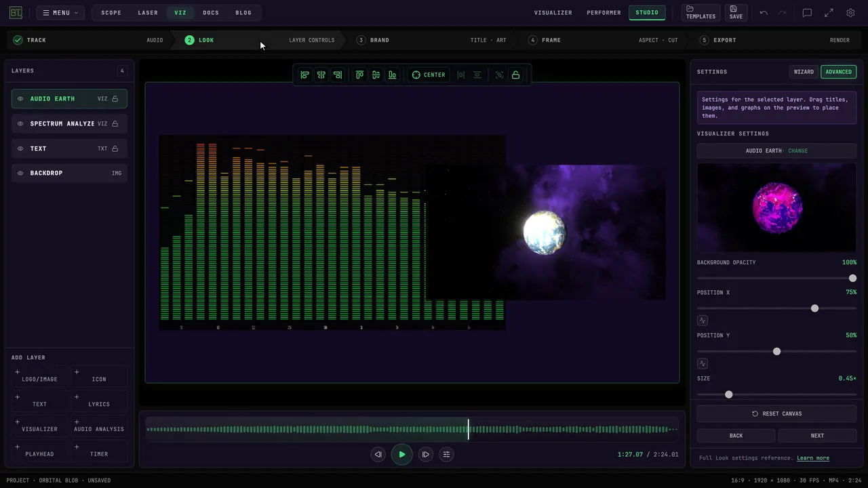Viewport: 868px width, 488px height.
Task: Click the Next button in settings
Action: click(x=817, y=436)
